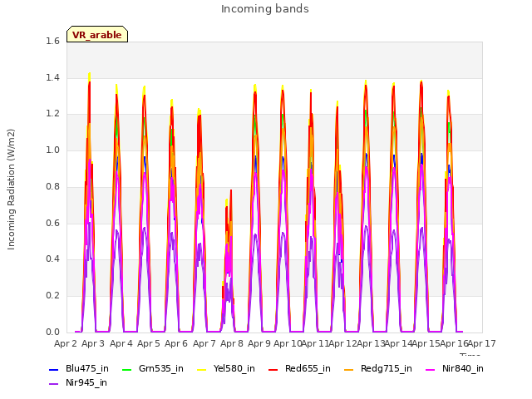
Task: Click the blue Blu475_in legend swatch
Action: tap(53, 369)
